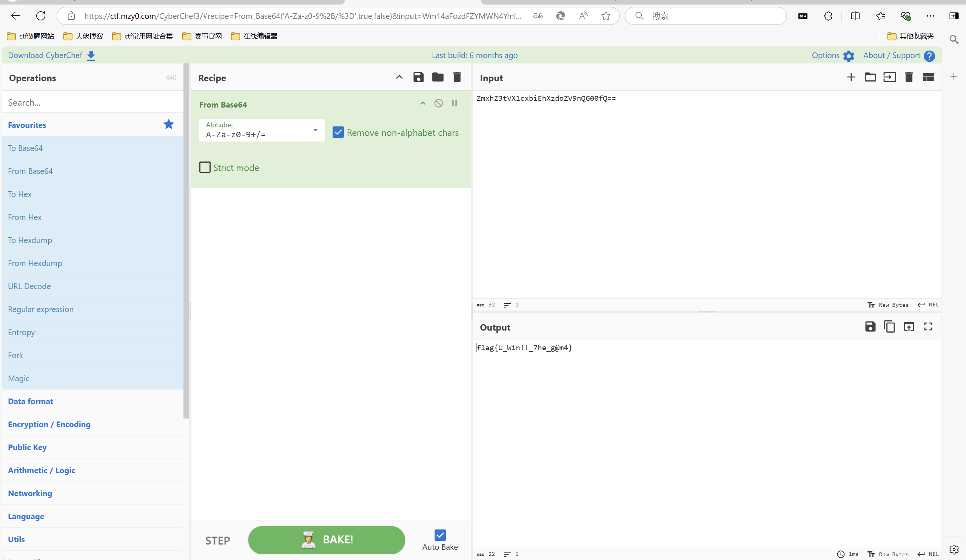Disable the From Base64 operation

pyautogui.click(x=439, y=103)
